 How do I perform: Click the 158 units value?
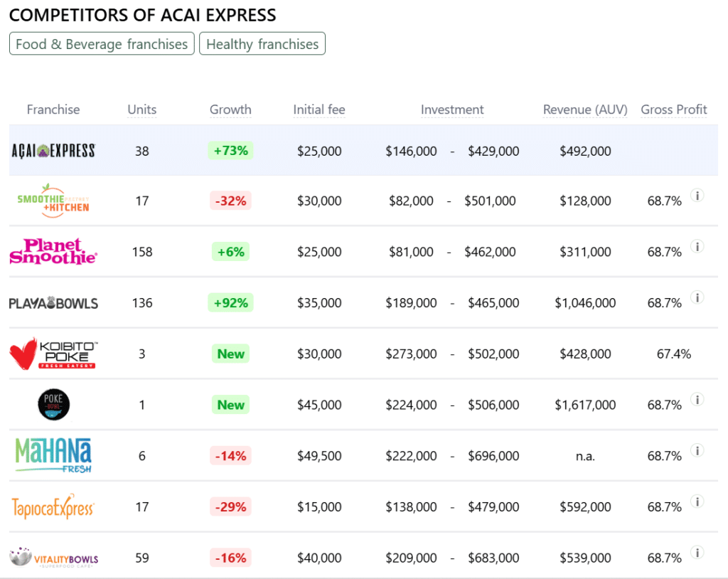coord(142,252)
